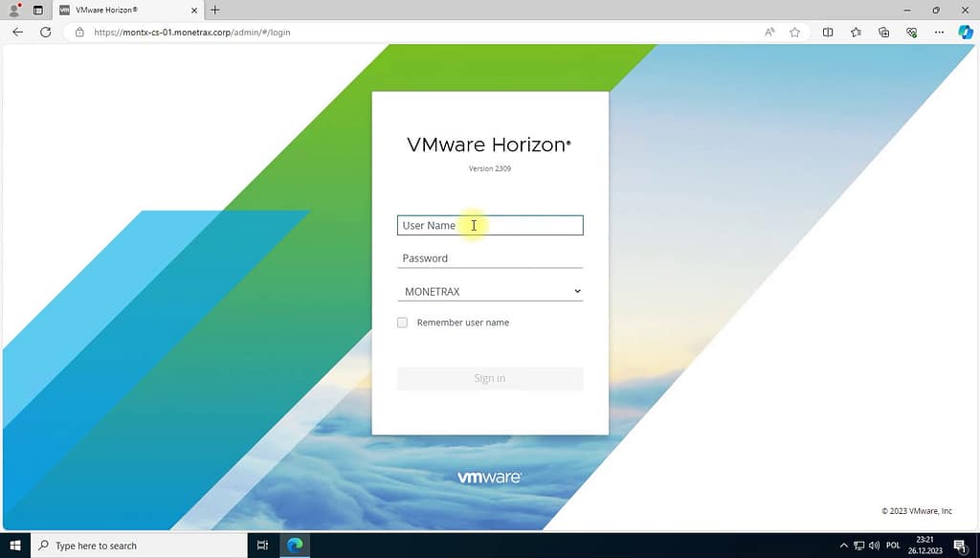The height and width of the screenshot is (558, 980).
Task: Expand Edge Settings and more menu
Action: (939, 33)
